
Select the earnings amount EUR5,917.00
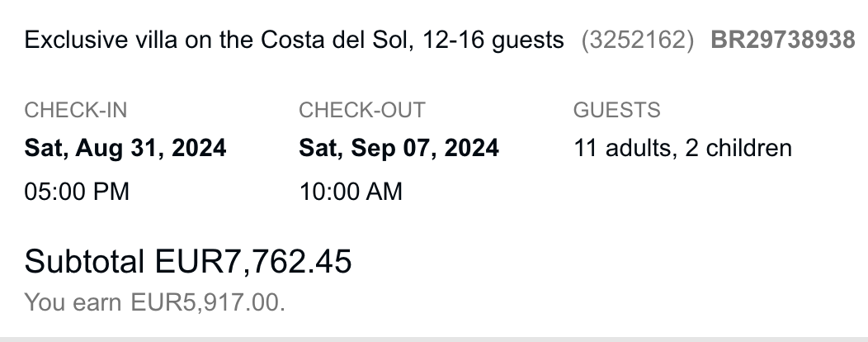[208, 302]
